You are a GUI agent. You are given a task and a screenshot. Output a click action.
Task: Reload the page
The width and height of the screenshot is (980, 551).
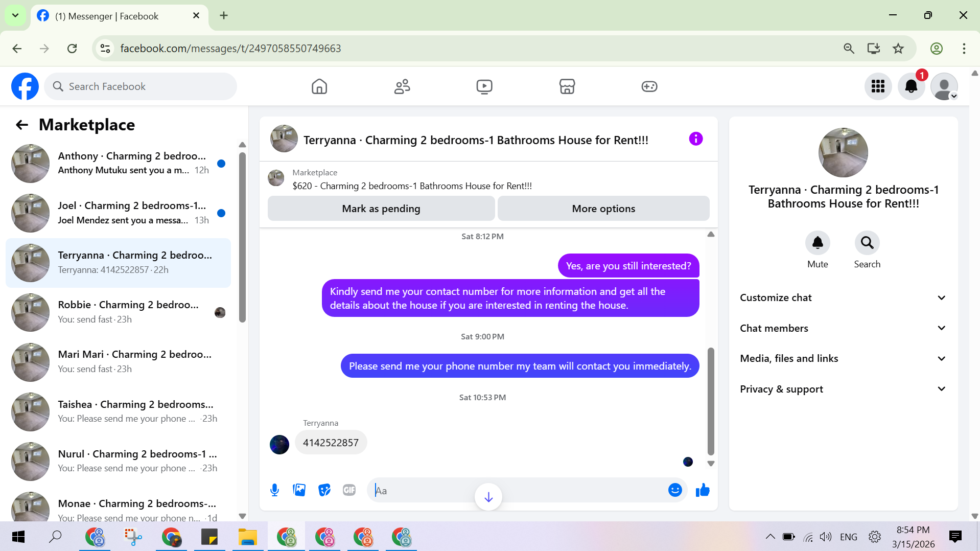[x=72, y=49]
